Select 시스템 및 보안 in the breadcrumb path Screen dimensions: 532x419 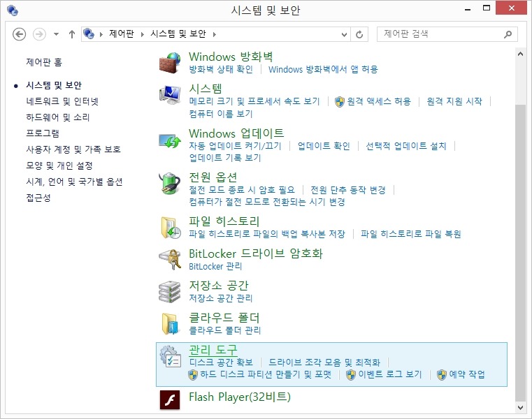tap(178, 34)
